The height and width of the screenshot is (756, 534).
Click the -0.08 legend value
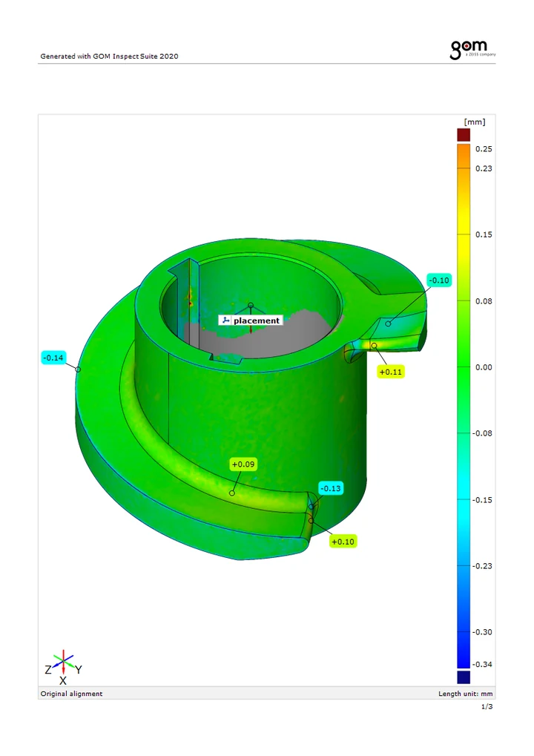point(482,433)
